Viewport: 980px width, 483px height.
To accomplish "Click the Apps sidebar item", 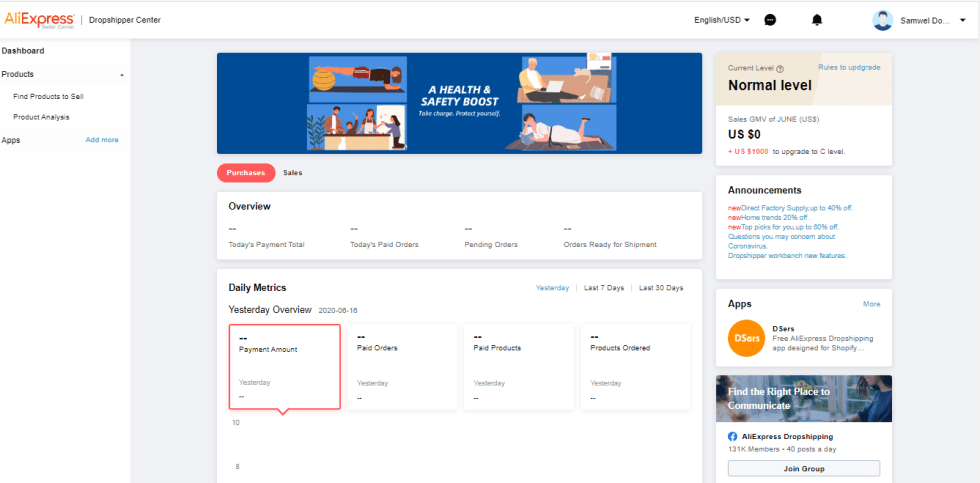I will click(x=11, y=140).
